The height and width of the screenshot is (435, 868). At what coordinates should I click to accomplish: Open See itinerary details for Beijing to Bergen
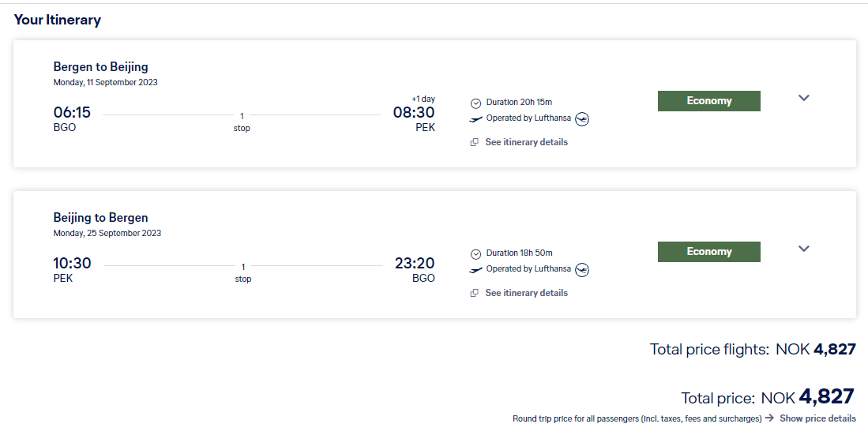coord(526,293)
